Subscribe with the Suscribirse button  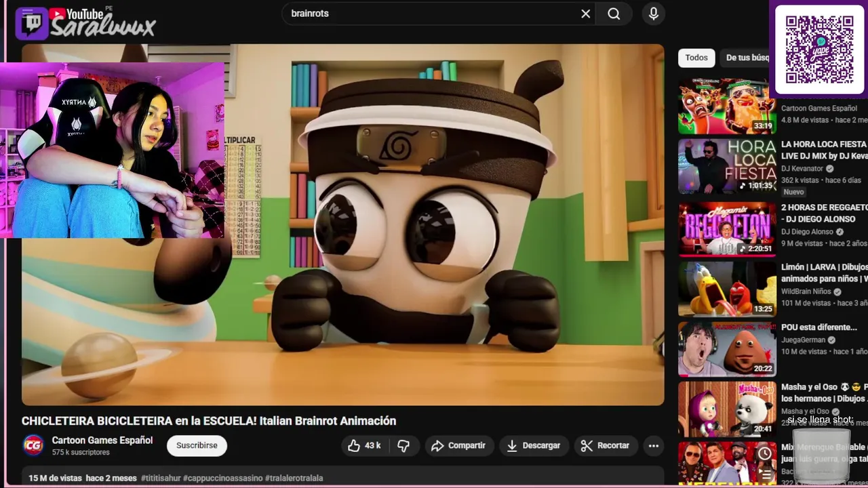197,445
